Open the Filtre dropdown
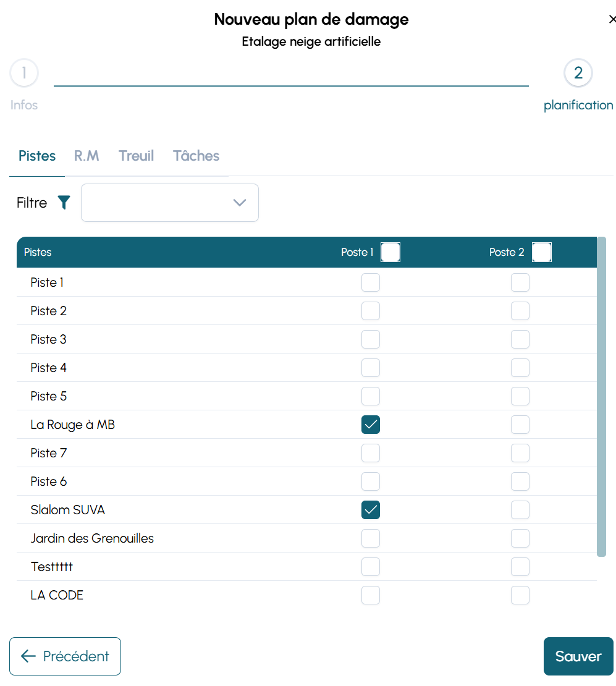616x686 pixels. click(161, 203)
